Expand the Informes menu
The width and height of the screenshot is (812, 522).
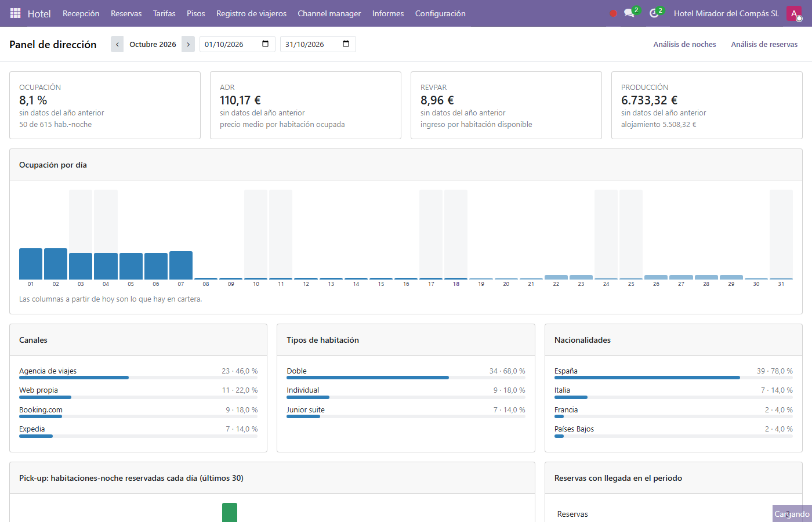pyautogui.click(x=388, y=13)
